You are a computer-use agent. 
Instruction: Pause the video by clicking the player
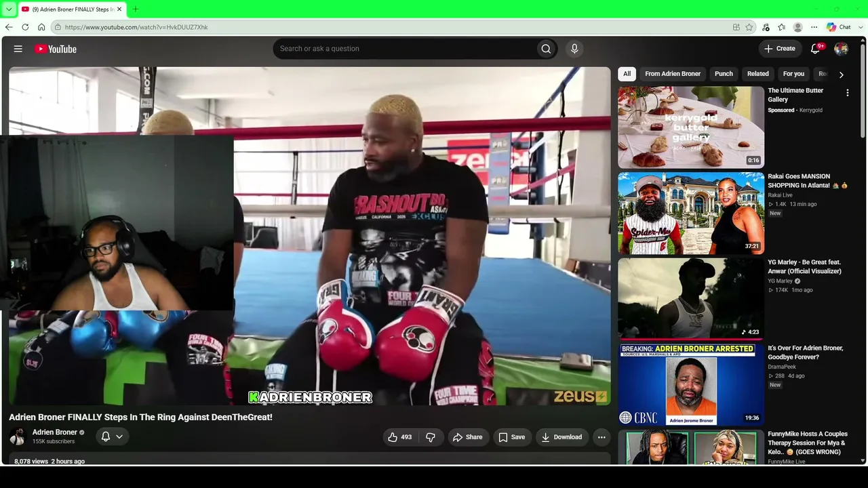[x=310, y=236]
